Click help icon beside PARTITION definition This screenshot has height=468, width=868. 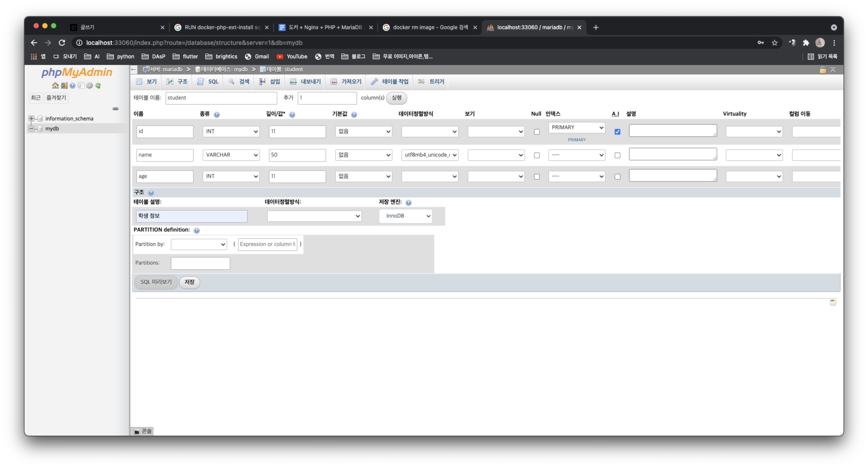(x=197, y=230)
